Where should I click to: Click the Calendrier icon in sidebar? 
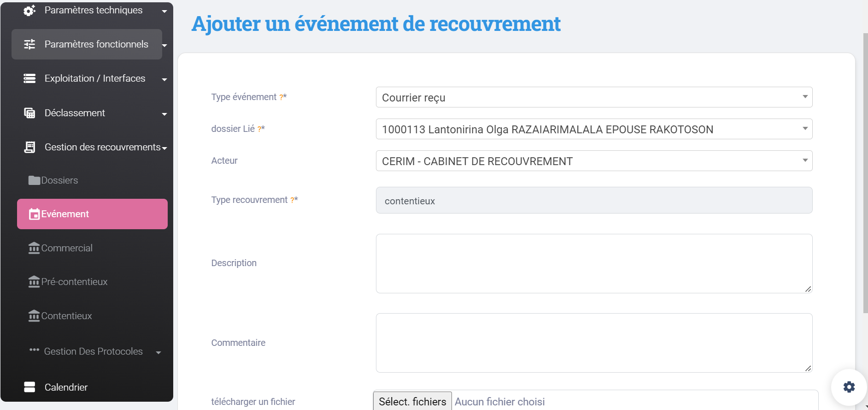pos(29,387)
